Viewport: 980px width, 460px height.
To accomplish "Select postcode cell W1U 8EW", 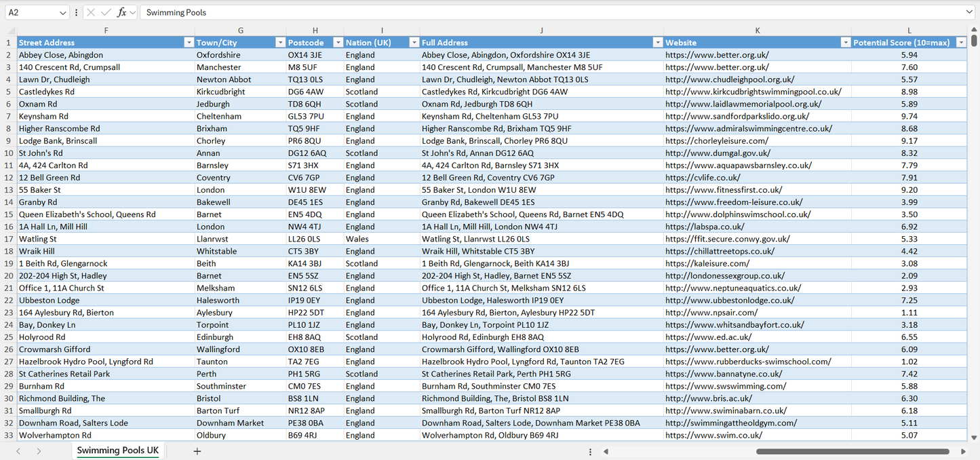I will 315,190.
